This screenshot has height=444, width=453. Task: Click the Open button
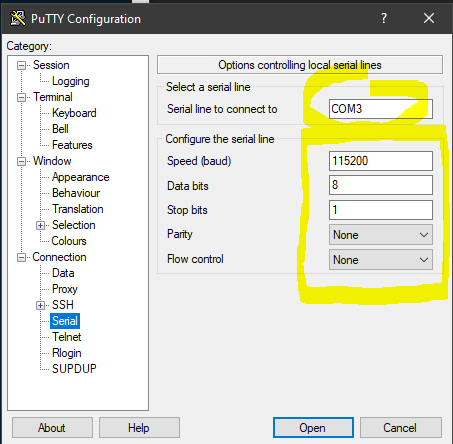click(313, 427)
